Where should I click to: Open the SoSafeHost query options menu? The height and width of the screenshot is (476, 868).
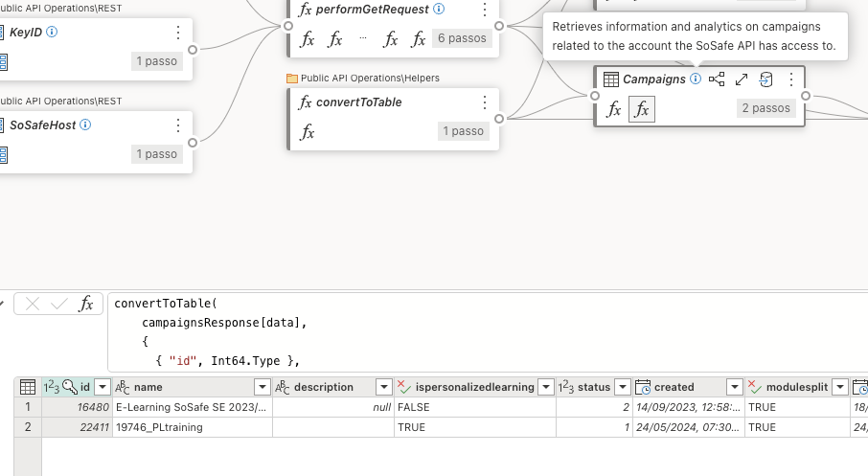(178, 125)
